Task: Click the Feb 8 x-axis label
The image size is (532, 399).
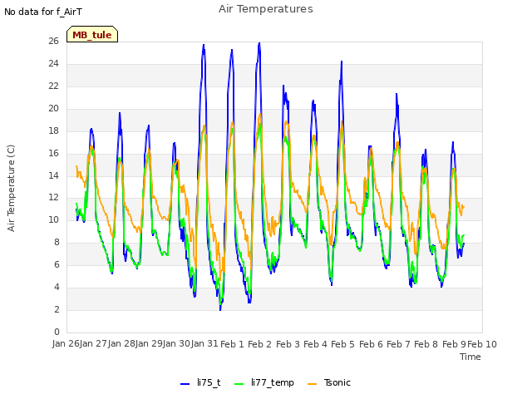Action: (x=426, y=344)
